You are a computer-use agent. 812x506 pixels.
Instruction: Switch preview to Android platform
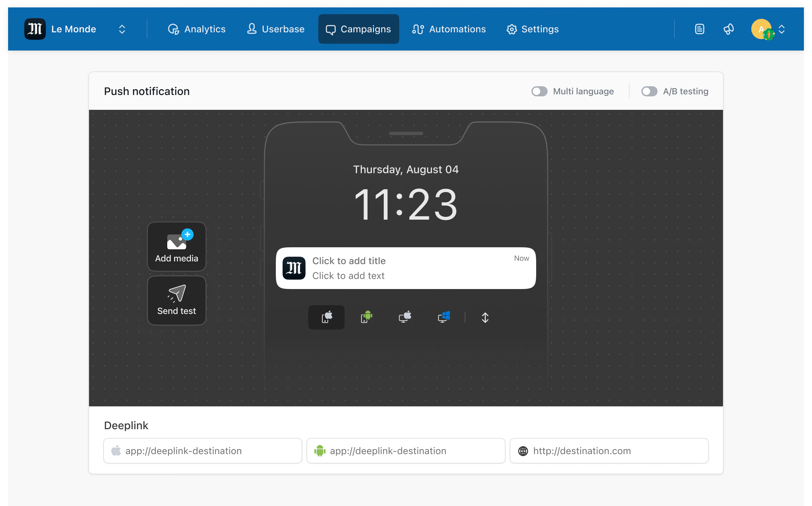coord(366,317)
